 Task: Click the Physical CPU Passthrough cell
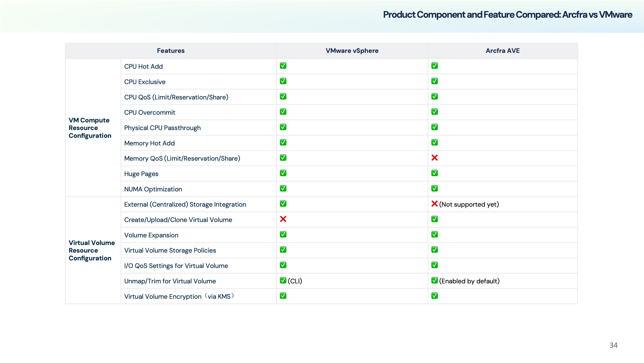click(x=198, y=128)
